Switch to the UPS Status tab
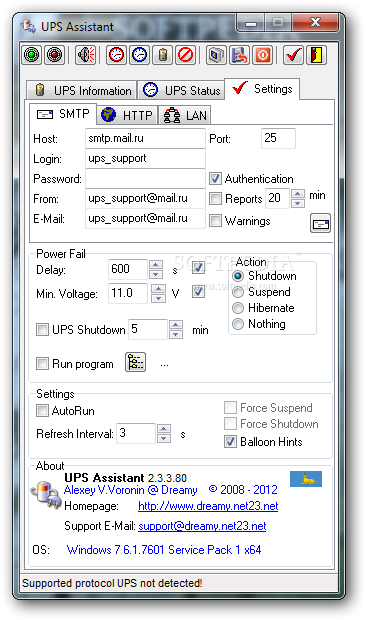This screenshot has width=366, height=620. [181, 91]
